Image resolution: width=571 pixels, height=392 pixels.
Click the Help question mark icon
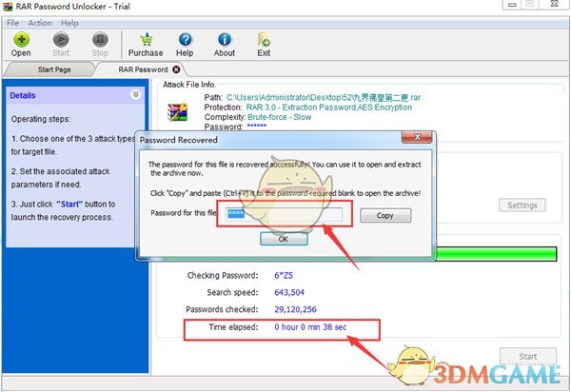(x=185, y=40)
